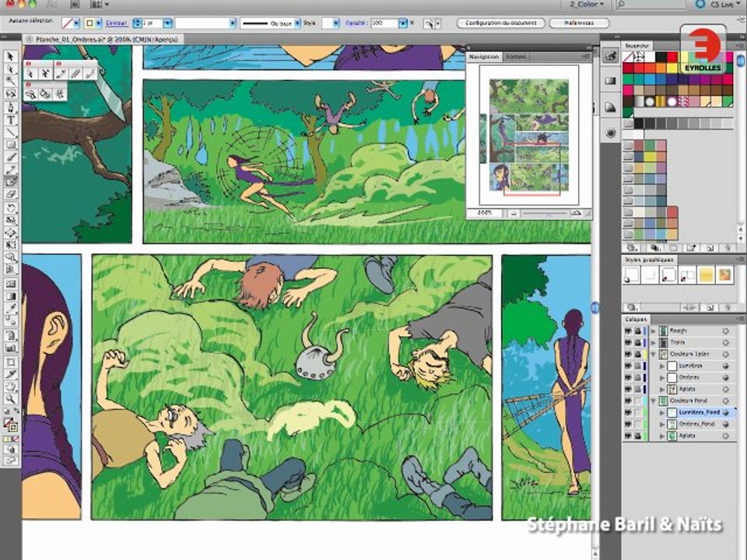The image size is (747, 560).
Task: Click the Contour link
Action: (116, 23)
